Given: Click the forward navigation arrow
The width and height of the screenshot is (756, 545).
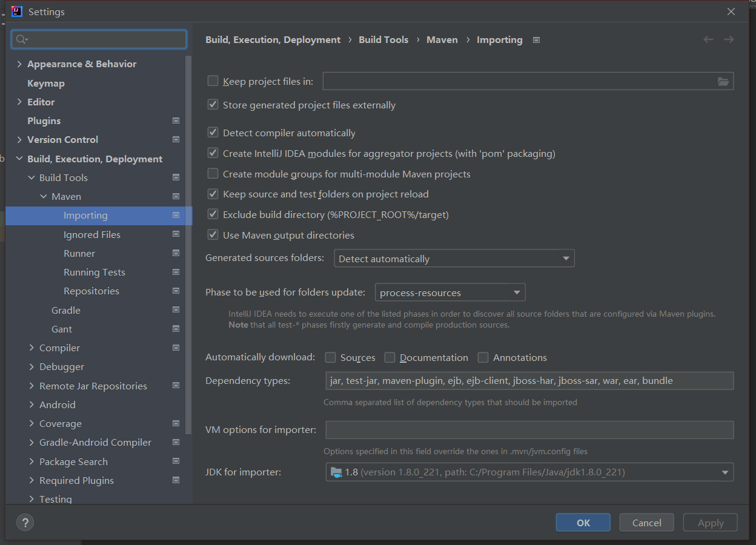Looking at the screenshot, I should [729, 39].
